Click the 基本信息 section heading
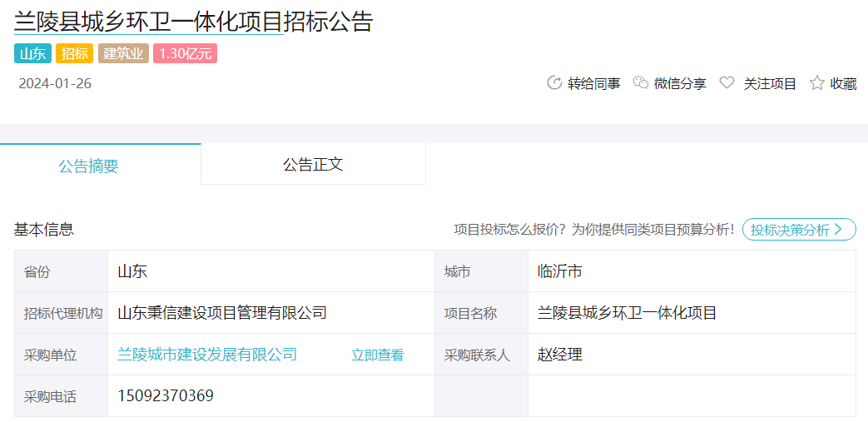The width and height of the screenshot is (868, 422). coord(44,229)
